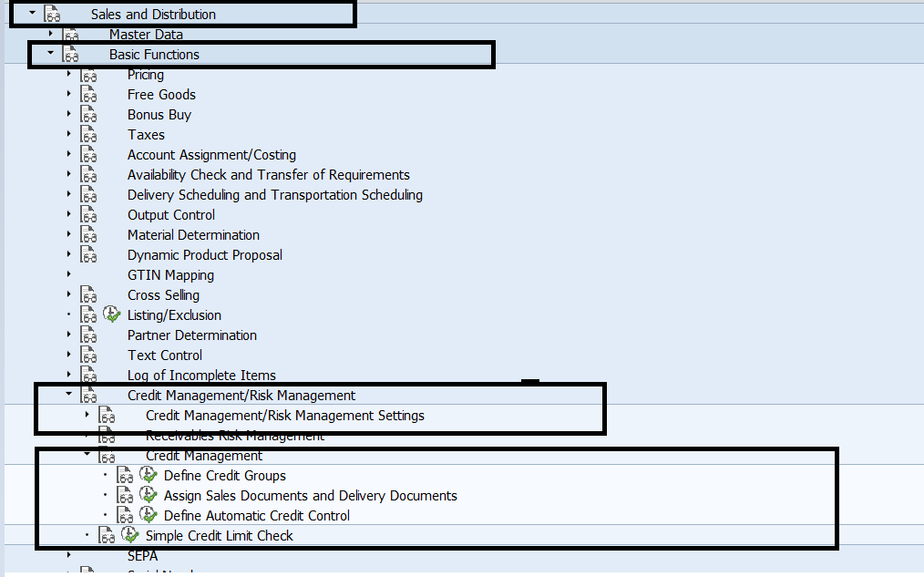This screenshot has height=577, width=924.
Task: Click execute icon beside Listing/Exclusion
Action: point(112,315)
